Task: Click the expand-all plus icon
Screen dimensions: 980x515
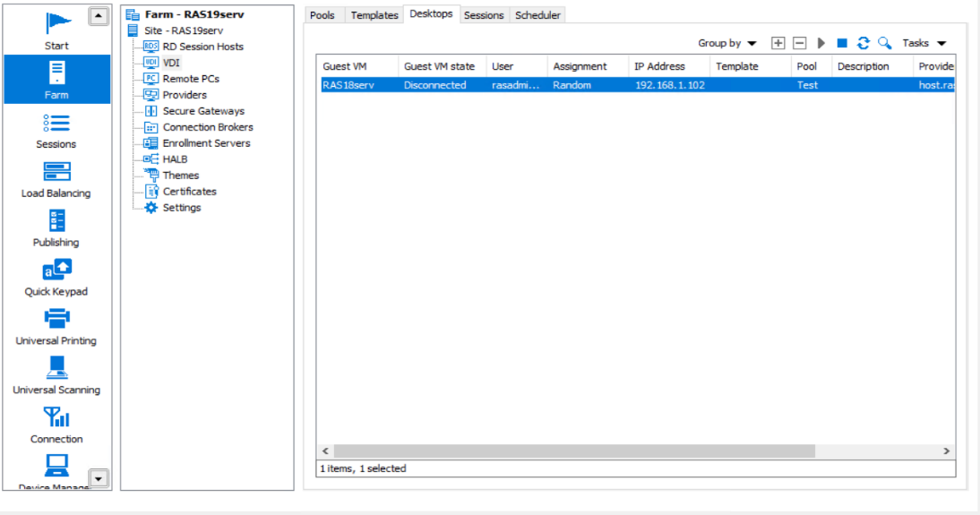Action: 778,43
